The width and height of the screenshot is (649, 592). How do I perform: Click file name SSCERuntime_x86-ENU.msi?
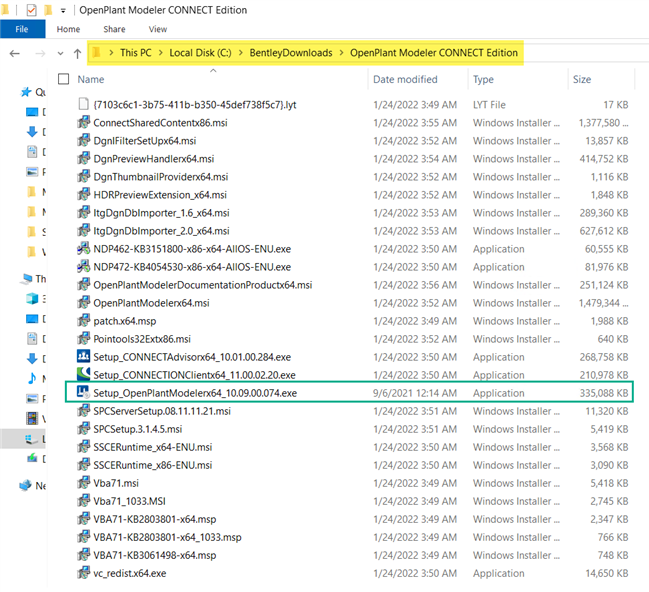(x=153, y=465)
